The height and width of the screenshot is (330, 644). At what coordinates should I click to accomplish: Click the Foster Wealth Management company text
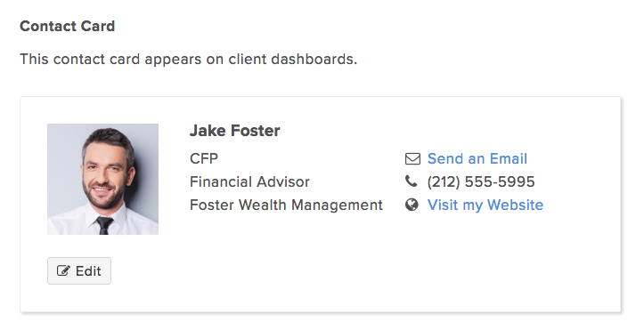tap(286, 205)
